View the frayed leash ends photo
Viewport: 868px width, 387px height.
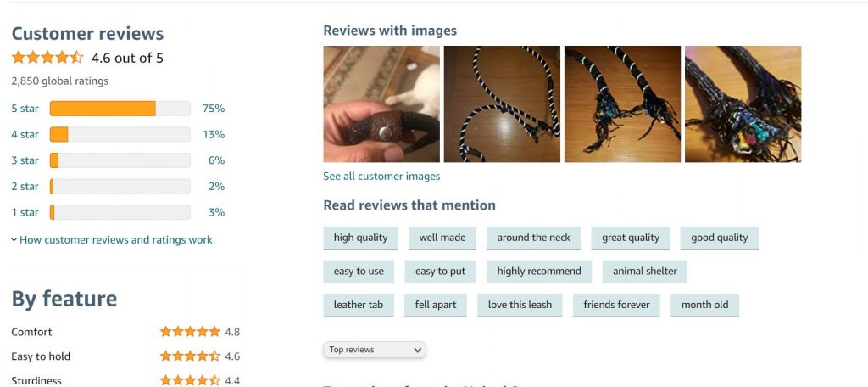click(622, 104)
